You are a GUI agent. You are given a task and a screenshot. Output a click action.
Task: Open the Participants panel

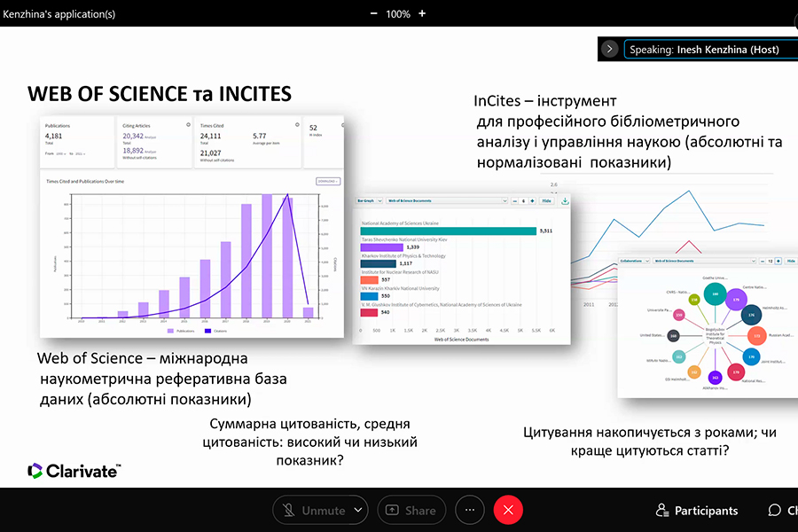pyautogui.click(x=697, y=510)
